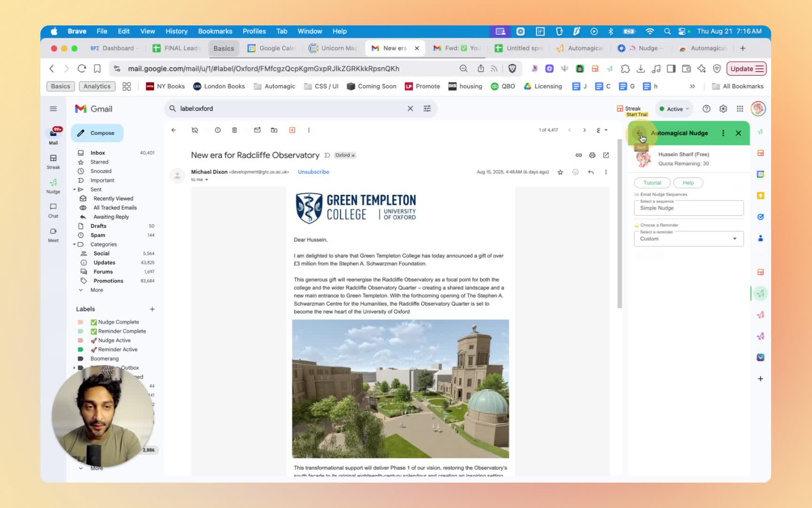Screen dimensions: 812x508
Task: Click the Print all icon
Action: click(592, 155)
